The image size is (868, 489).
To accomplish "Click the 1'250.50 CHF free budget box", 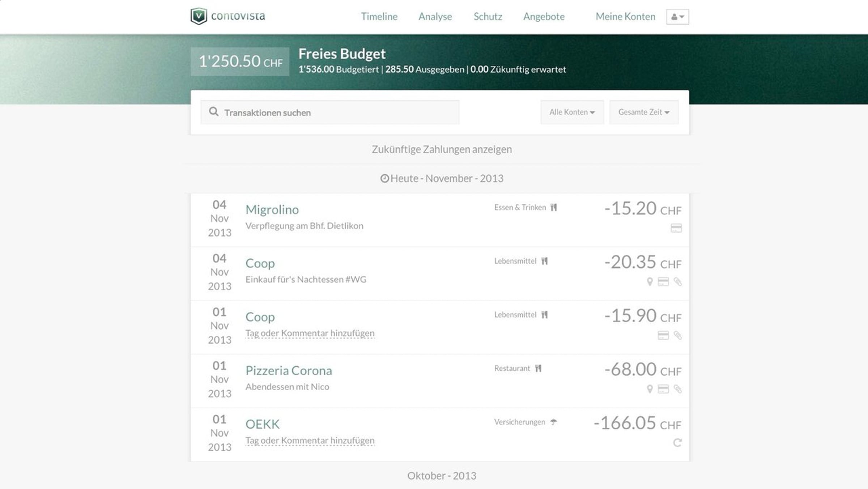I will [x=240, y=61].
